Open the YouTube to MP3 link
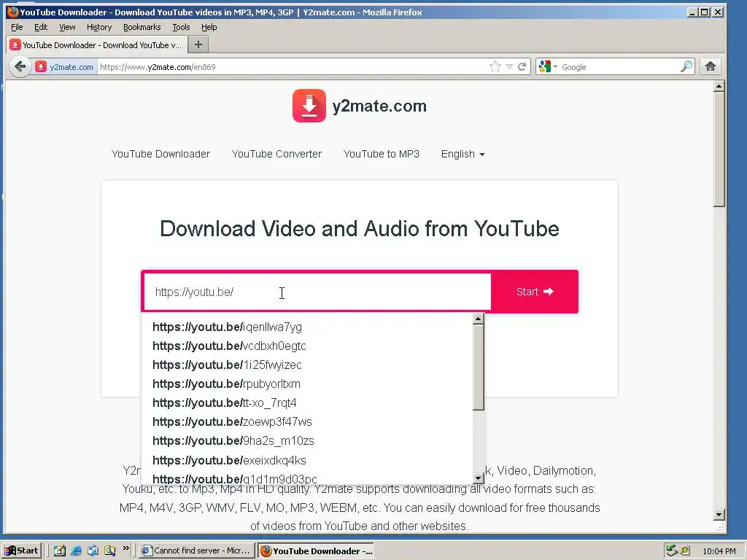Image resolution: width=747 pixels, height=560 pixels. pyautogui.click(x=381, y=155)
